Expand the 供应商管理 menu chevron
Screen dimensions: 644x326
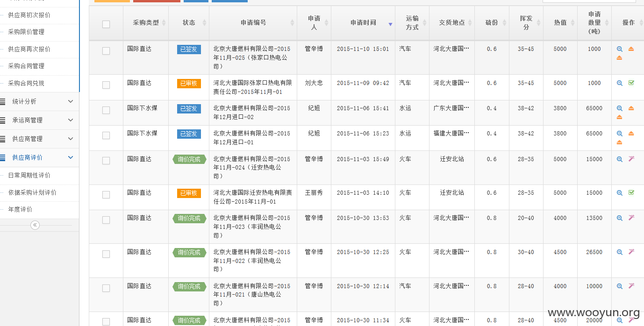(71, 139)
